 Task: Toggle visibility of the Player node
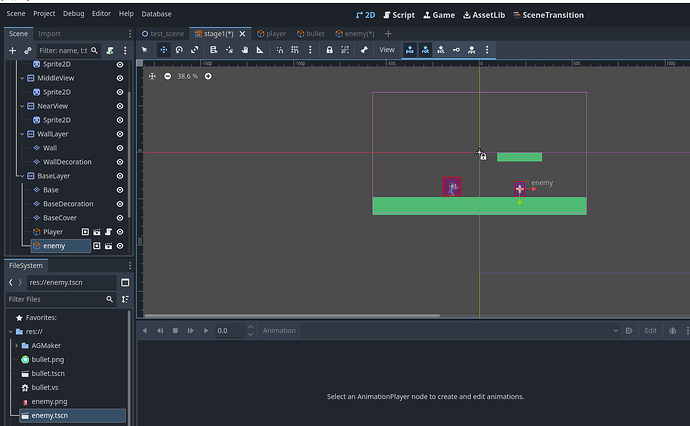point(120,232)
